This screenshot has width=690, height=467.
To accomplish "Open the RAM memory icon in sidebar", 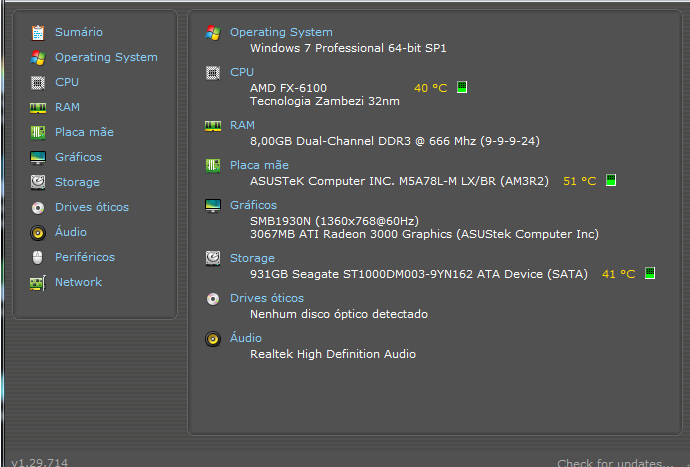I will point(38,107).
